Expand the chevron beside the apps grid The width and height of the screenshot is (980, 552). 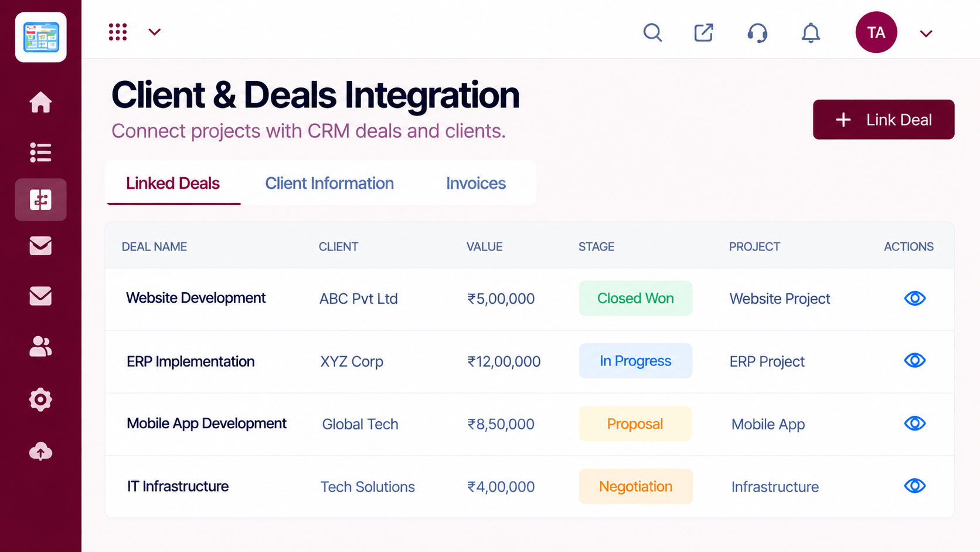(x=154, y=32)
